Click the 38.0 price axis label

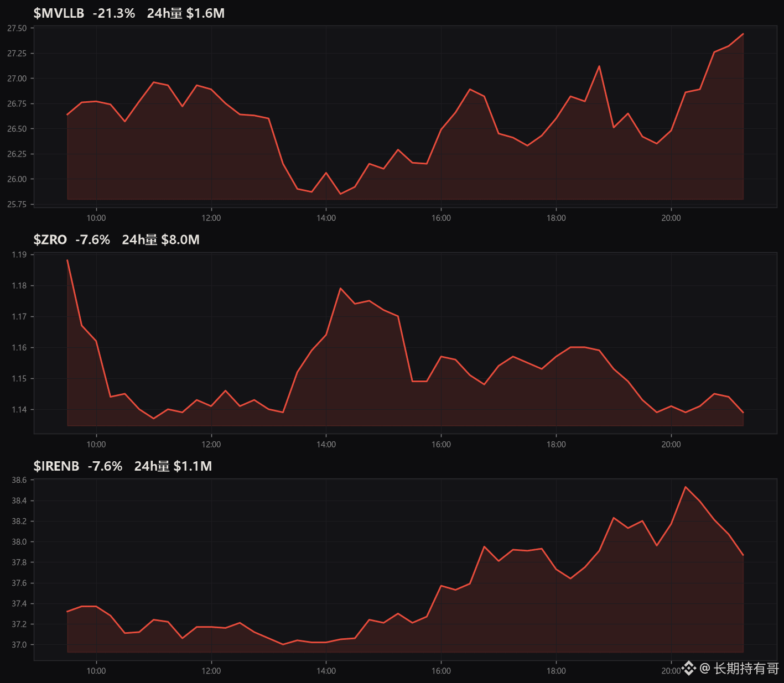click(19, 542)
